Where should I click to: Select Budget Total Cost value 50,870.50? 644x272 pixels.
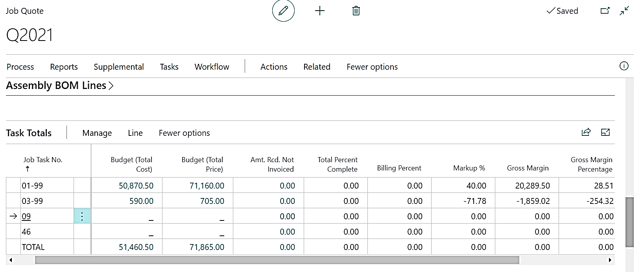point(136,186)
